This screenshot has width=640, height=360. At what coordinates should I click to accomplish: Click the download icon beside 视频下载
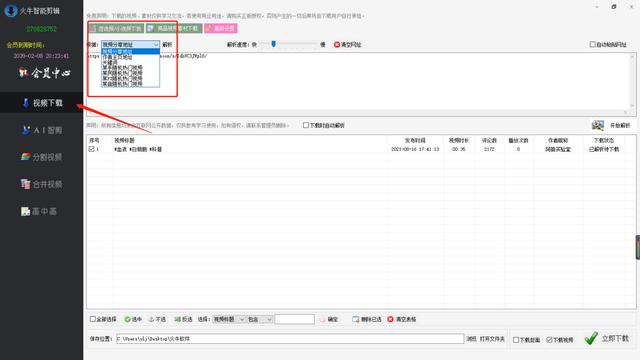click(25, 103)
